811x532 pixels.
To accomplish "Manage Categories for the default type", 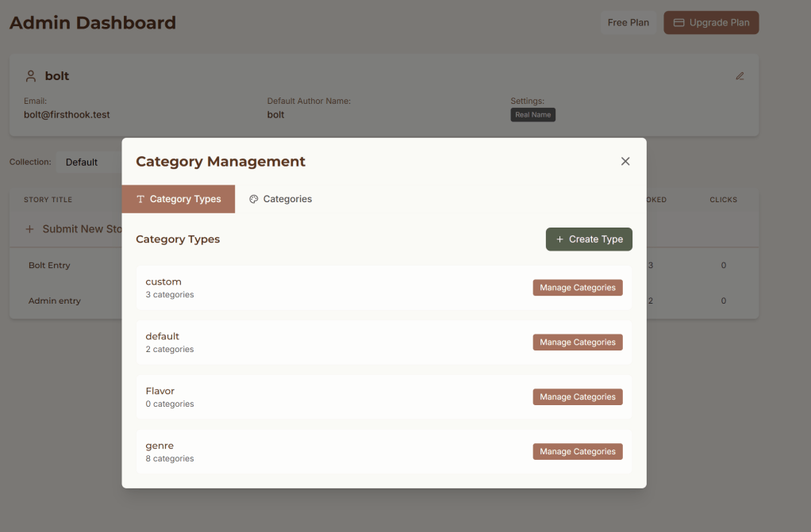I will (x=577, y=343).
